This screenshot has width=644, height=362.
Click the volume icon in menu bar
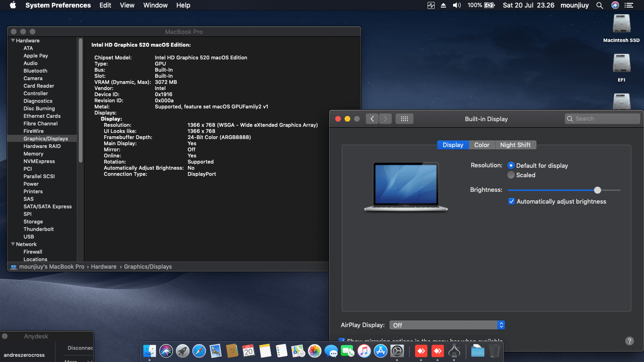point(456,5)
